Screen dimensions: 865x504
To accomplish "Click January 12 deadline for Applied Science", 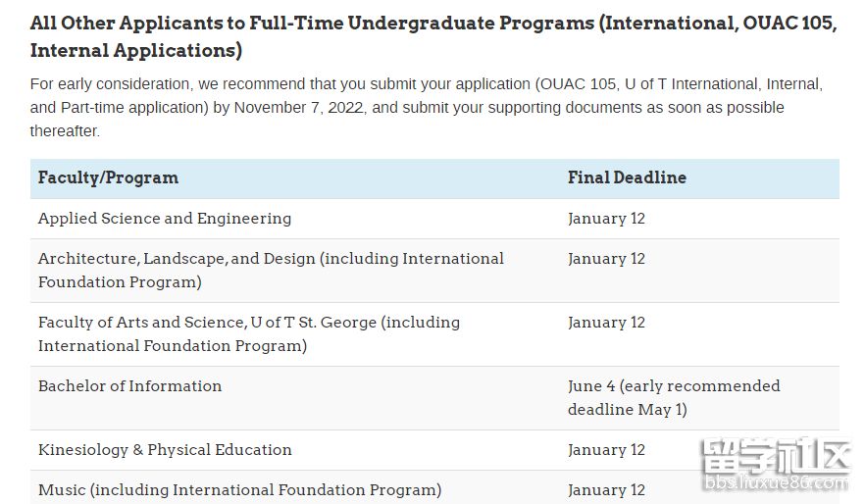I will tap(606, 219).
